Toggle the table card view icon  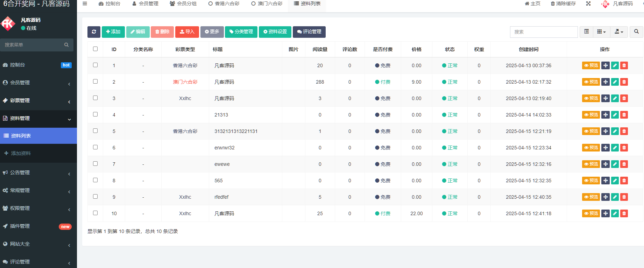587,32
